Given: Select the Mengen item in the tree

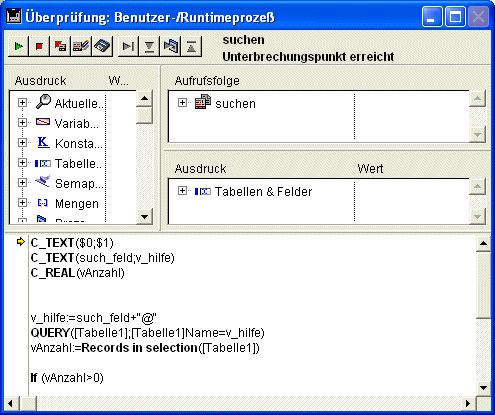Looking at the screenshot, I should pyautogui.click(x=77, y=204).
